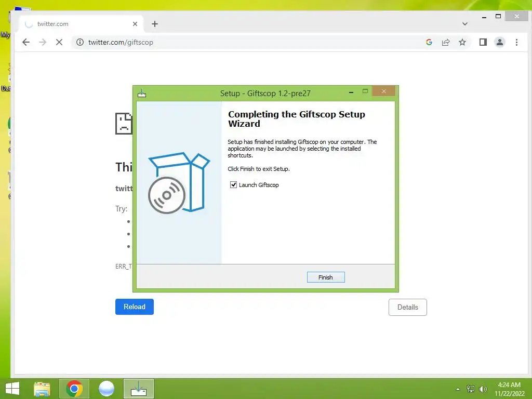This screenshot has width=532, height=399.
Task: Click the Completing the Giftscop Setup Wizard heading
Action: 297,119
